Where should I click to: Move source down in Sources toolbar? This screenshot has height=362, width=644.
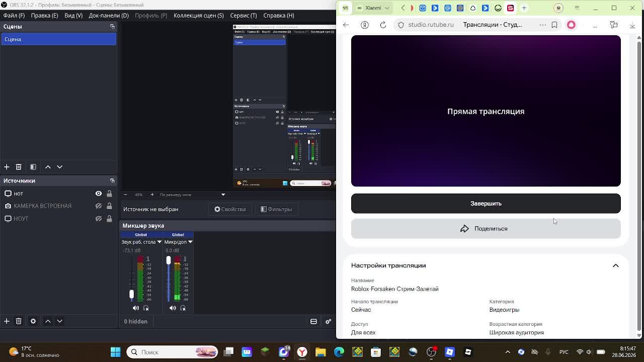coord(59,321)
